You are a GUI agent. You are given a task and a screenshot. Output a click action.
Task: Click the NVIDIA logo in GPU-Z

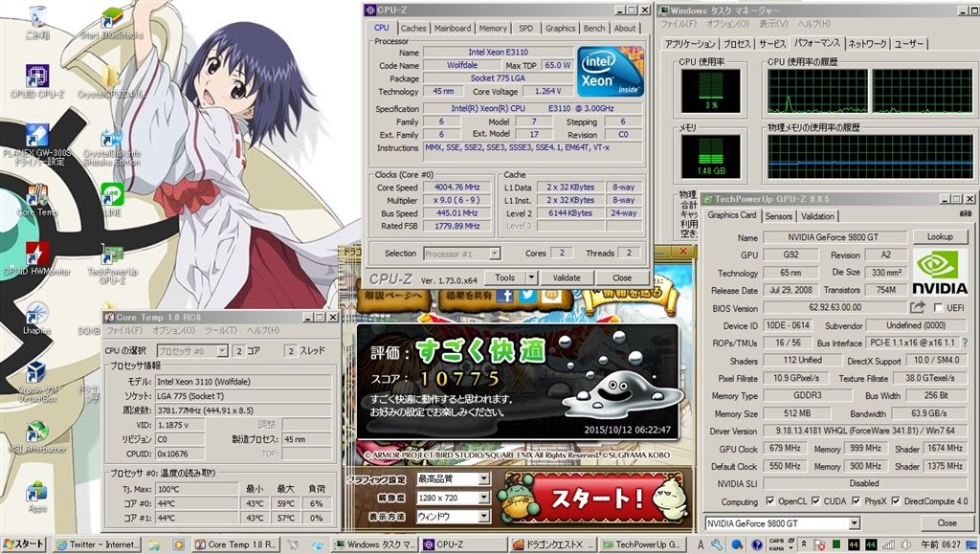click(x=940, y=272)
